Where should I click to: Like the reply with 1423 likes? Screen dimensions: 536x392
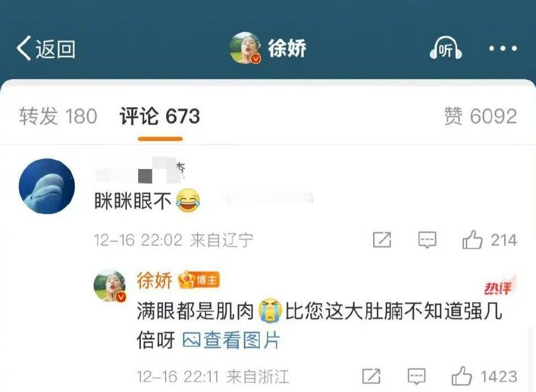point(484,376)
